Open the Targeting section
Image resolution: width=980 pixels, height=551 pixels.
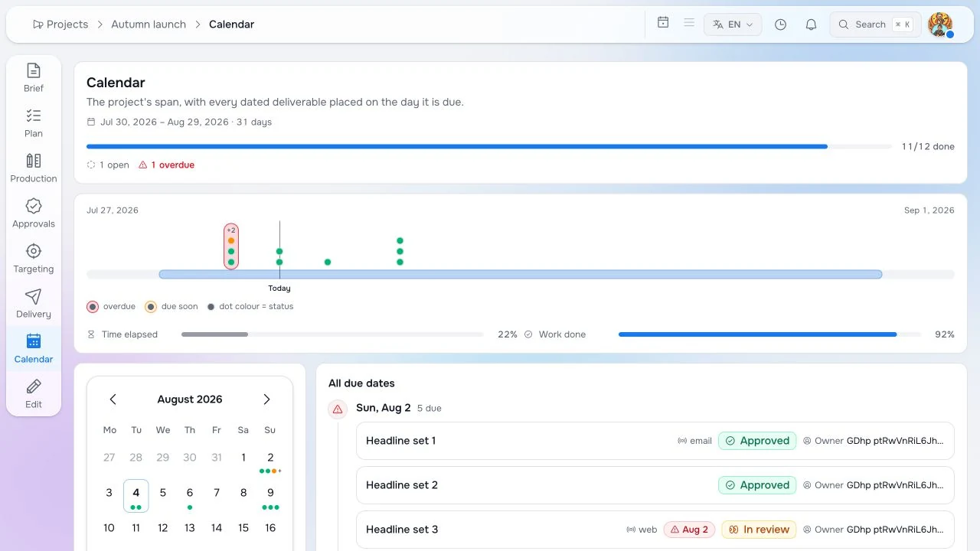point(34,258)
